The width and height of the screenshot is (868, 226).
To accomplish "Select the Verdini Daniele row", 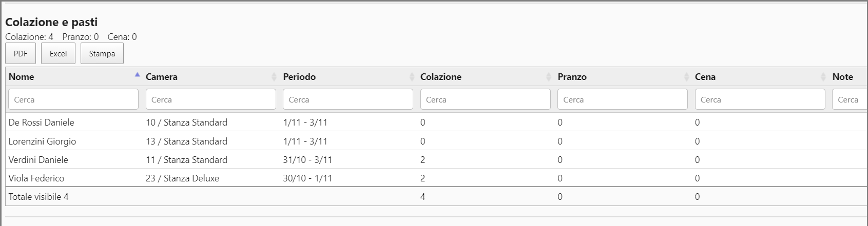I will [38, 160].
